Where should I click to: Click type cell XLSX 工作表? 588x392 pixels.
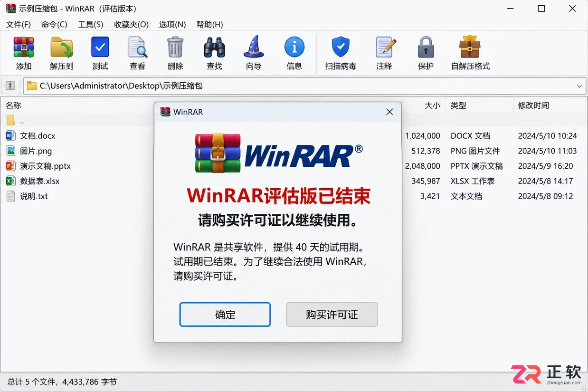click(x=473, y=181)
